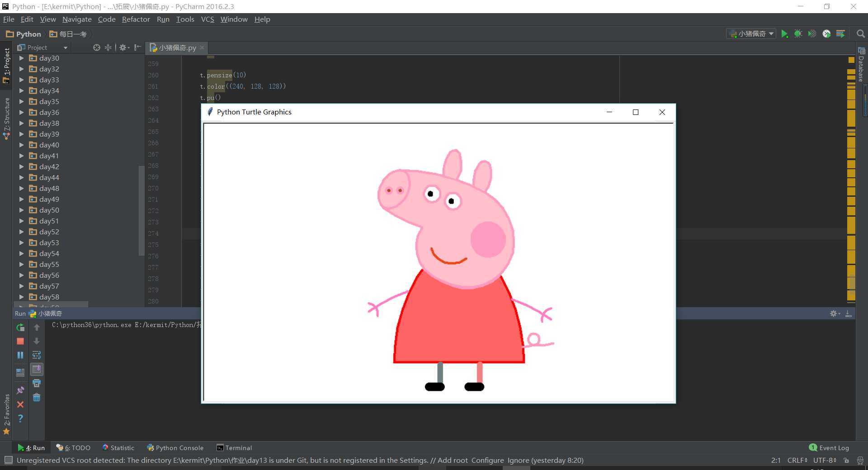Open Search Everywhere magnifier icon
The image size is (868, 470).
click(x=861, y=34)
